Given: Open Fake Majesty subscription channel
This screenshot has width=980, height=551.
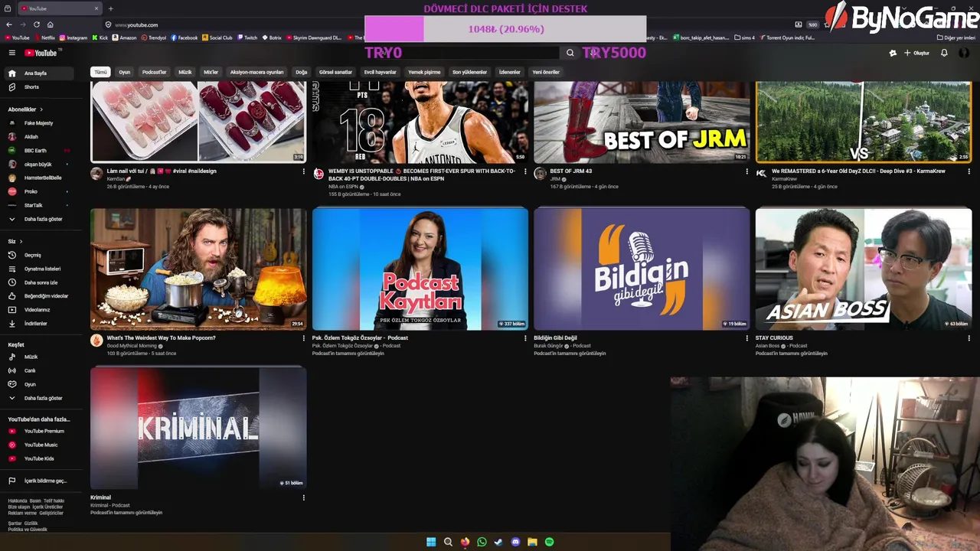Looking at the screenshot, I should point(38,123).
